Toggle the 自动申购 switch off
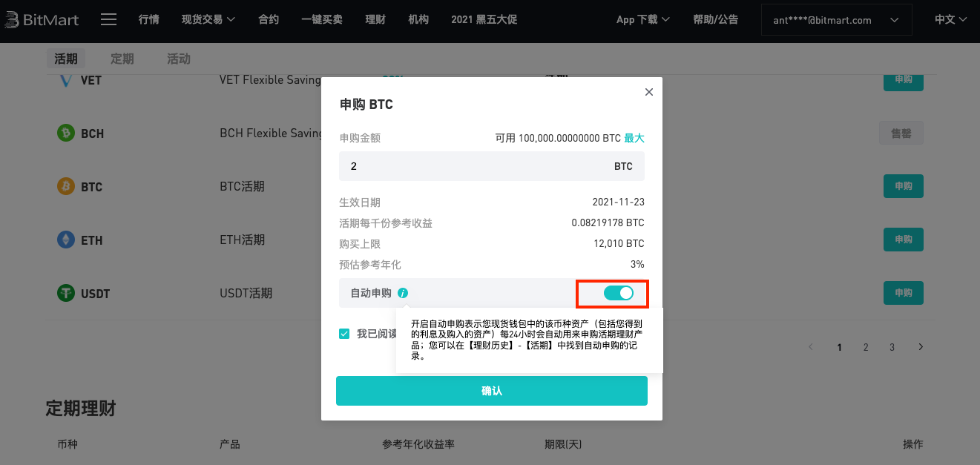 pos(619,293)
